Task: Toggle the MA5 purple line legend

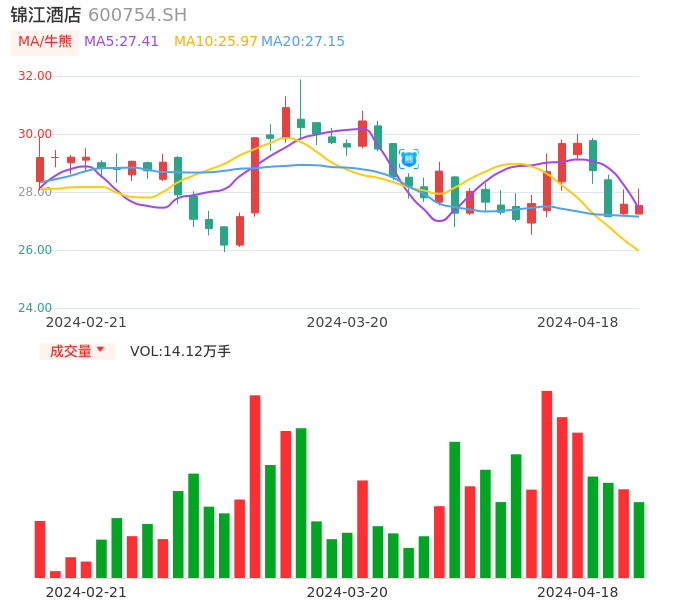Action: [121, 42]
